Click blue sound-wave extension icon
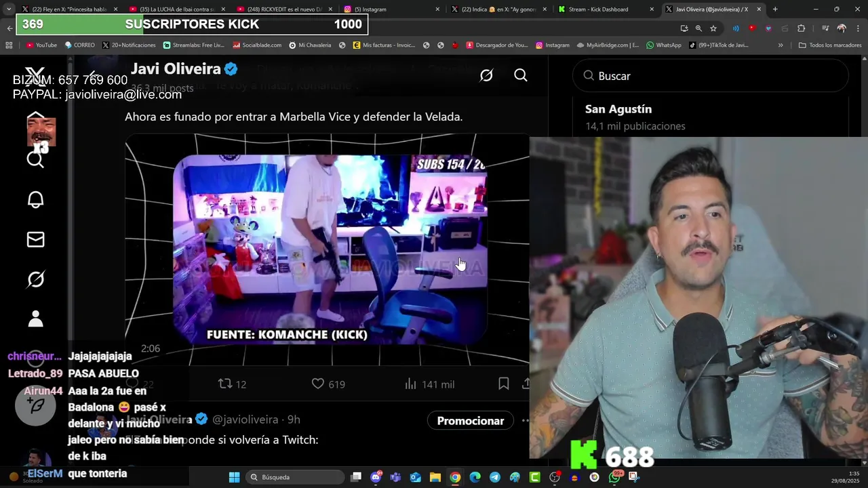 (736, 28)
